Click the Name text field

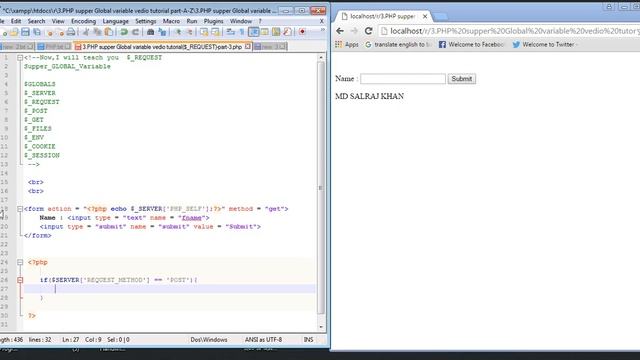click(x=403, y=79)
